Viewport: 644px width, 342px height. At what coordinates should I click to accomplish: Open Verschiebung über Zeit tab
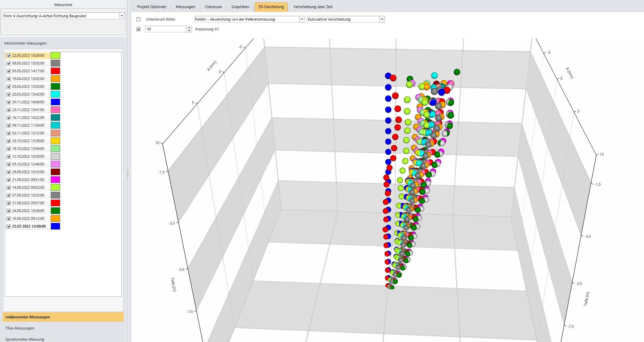click(x=313, y=7)
